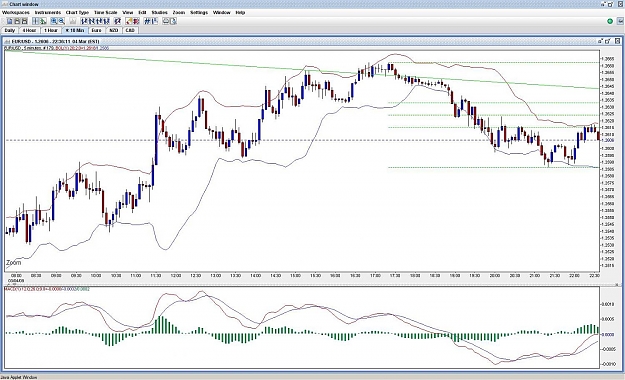Maximize the EURUSD inner chart window
Viewport: 625px width, 380px height.
(608, 41)
